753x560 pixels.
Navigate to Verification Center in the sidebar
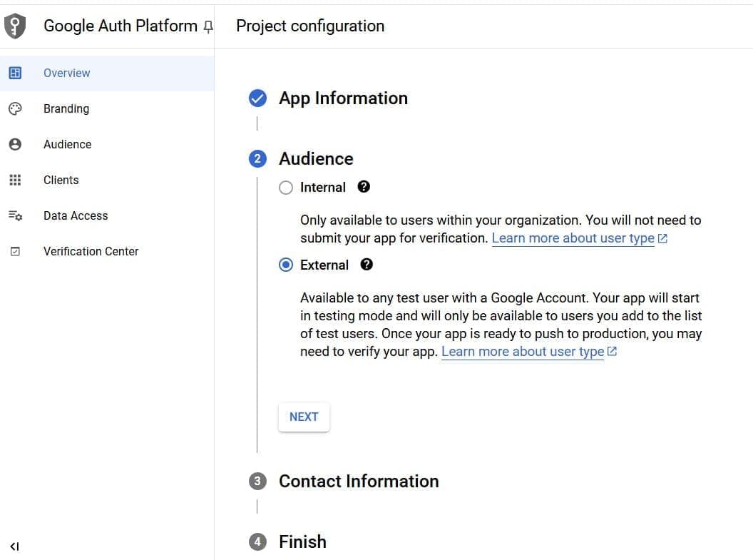pyautogui.click(x=91, y=250)
